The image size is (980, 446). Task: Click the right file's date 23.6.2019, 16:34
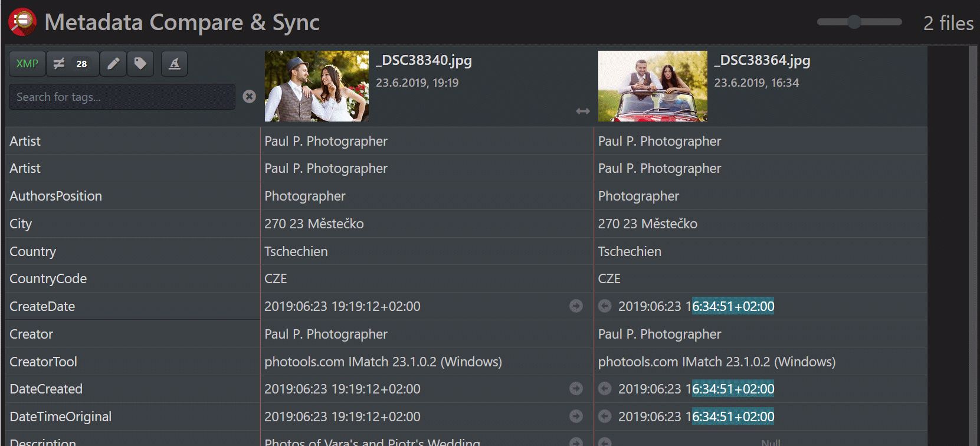click(756, 83)
